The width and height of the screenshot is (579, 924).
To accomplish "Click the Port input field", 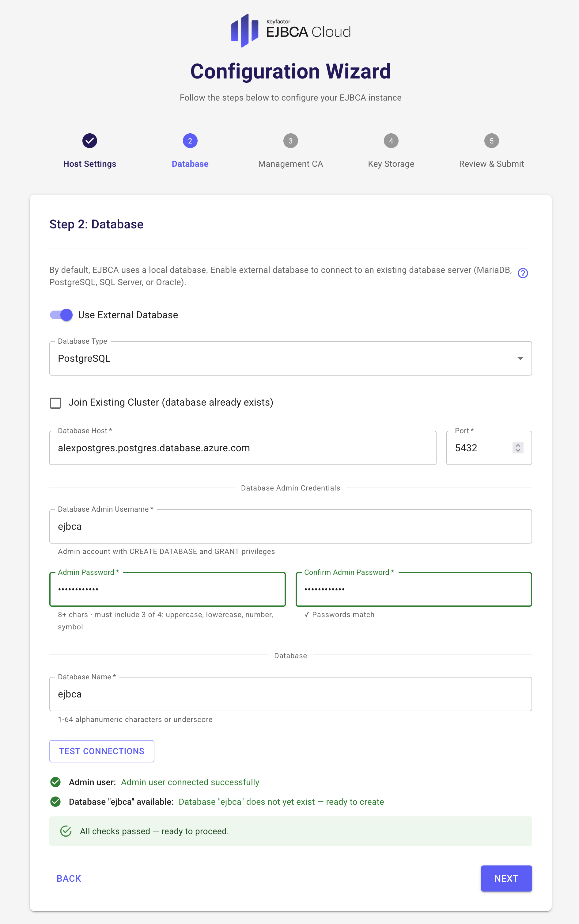I will [x=489, y=448].
